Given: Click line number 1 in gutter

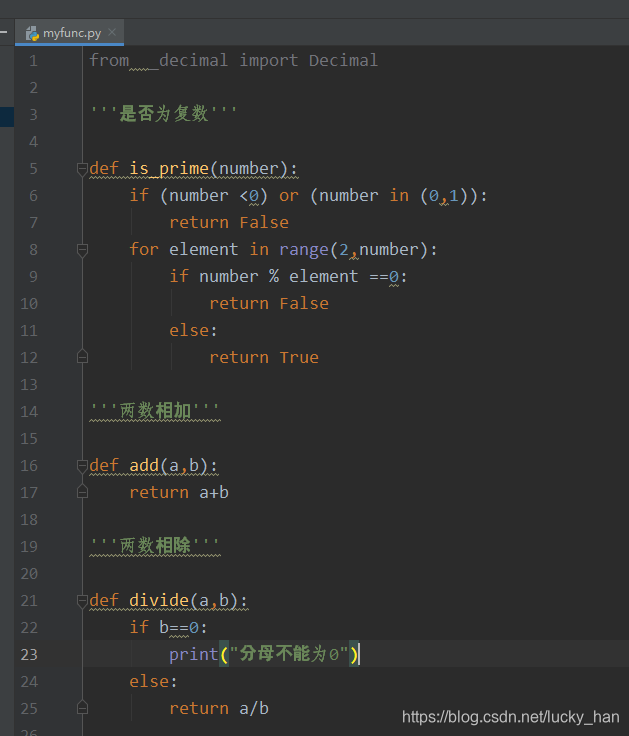Looking at the screenshot, I should click(x=33, y=61).
